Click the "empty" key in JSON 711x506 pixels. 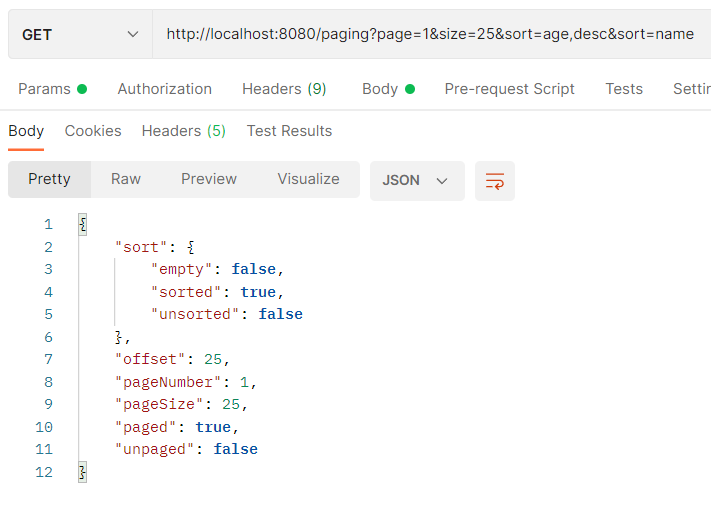181,269
